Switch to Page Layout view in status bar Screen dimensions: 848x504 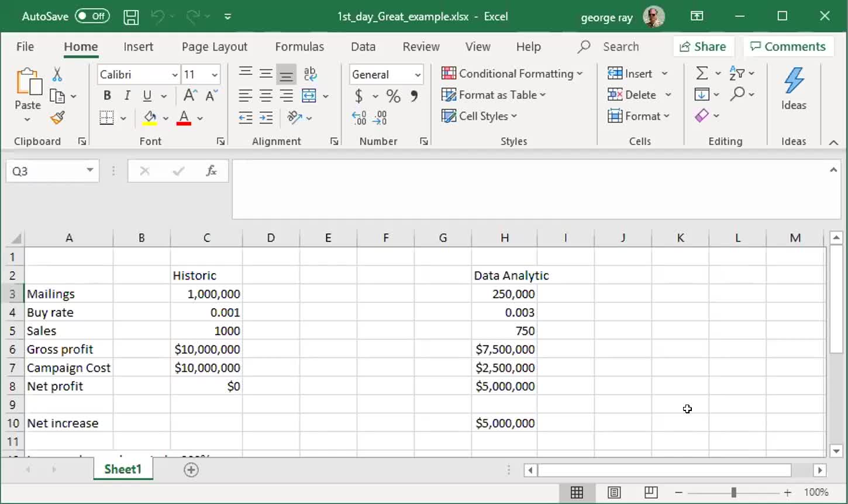pyautogui.click(x=614, y=492)
